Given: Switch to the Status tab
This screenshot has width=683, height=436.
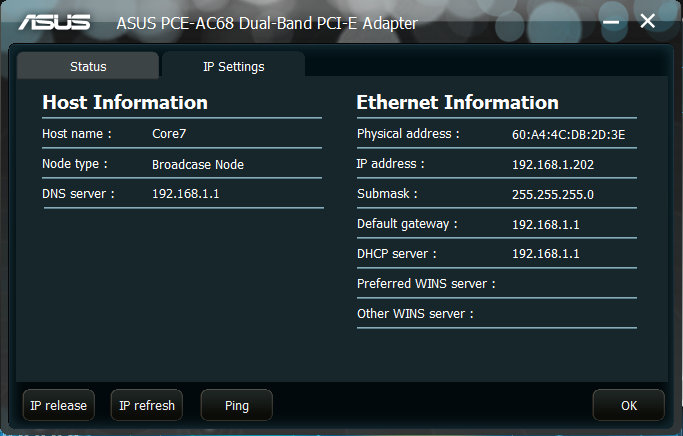Looking at the screenshot, I should click(88, 66).
